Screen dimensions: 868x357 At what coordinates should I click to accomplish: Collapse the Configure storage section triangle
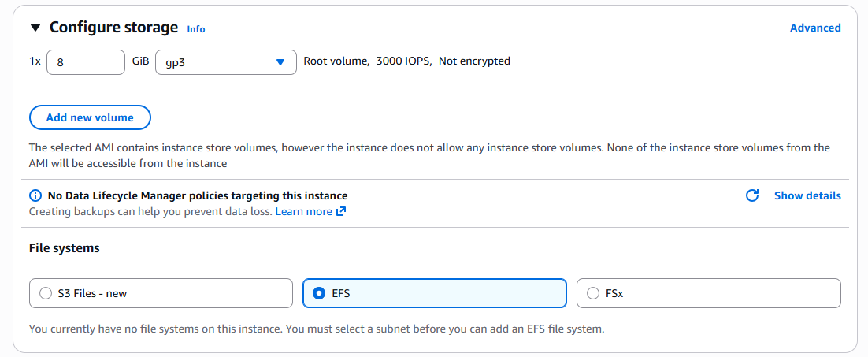pos(35,28)
